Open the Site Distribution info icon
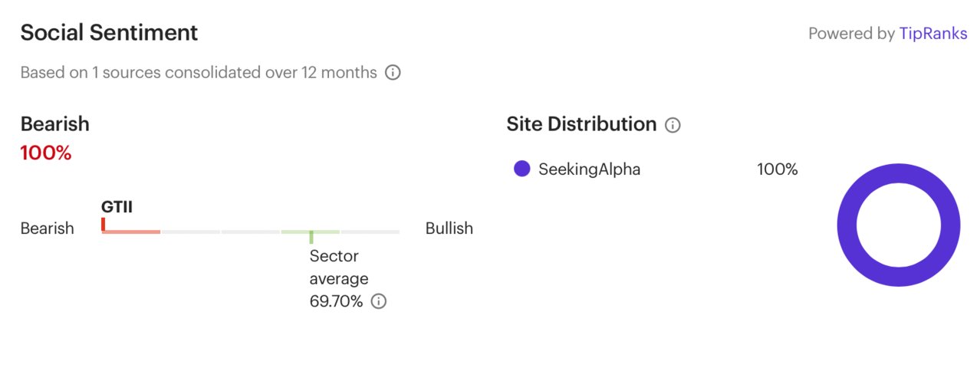 click(x=673, y=125)
